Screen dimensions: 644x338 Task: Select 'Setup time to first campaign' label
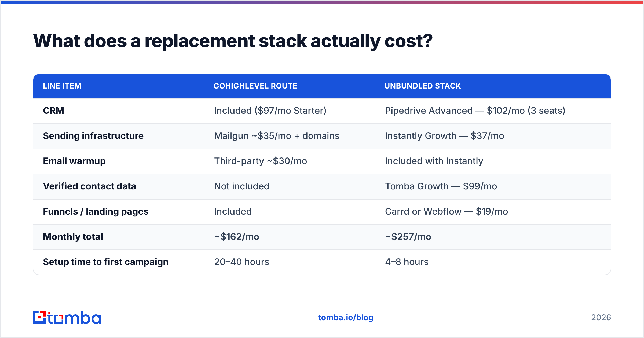(105, 262)
